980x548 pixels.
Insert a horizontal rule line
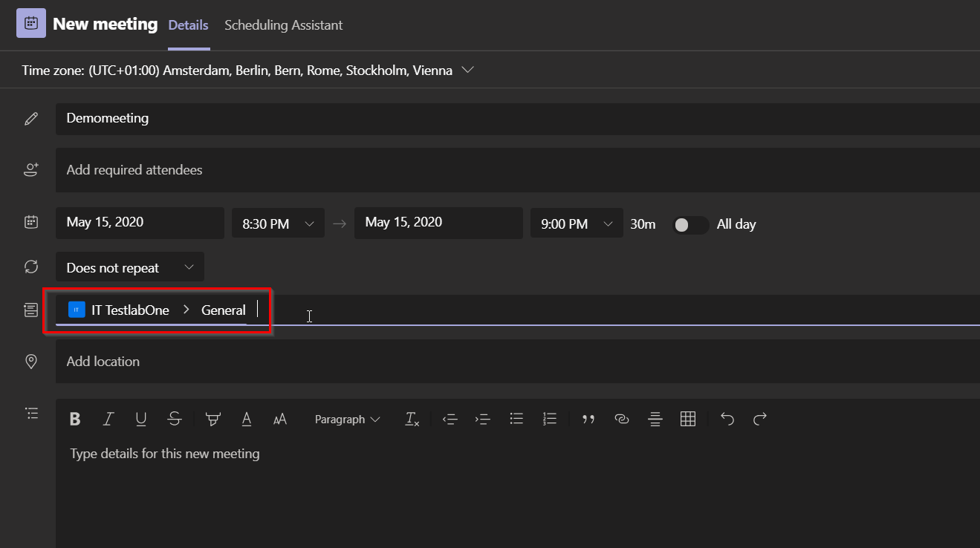point(655,420)
